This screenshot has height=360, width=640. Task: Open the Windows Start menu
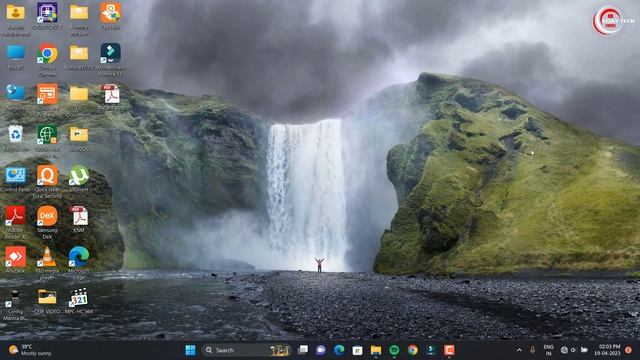(190, 350)
